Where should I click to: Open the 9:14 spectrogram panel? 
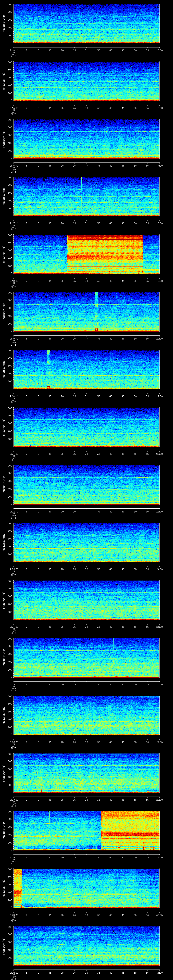[86, 24]
